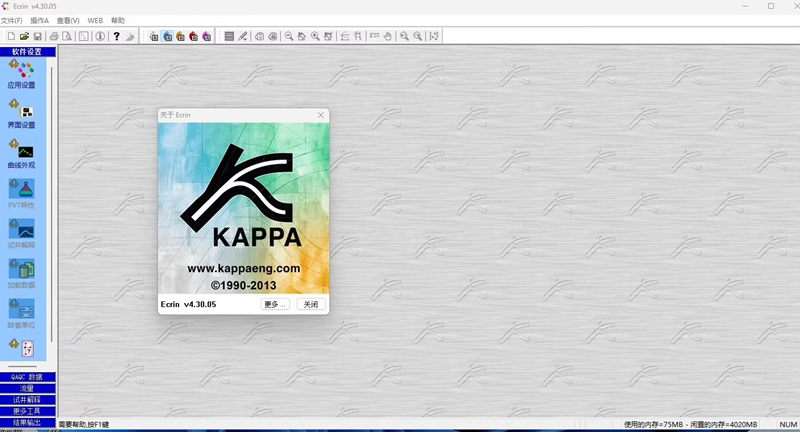Screen dimensions: 800x432
Task: Click the 加载数据 sidebar icon
Action: coord(21,268)
